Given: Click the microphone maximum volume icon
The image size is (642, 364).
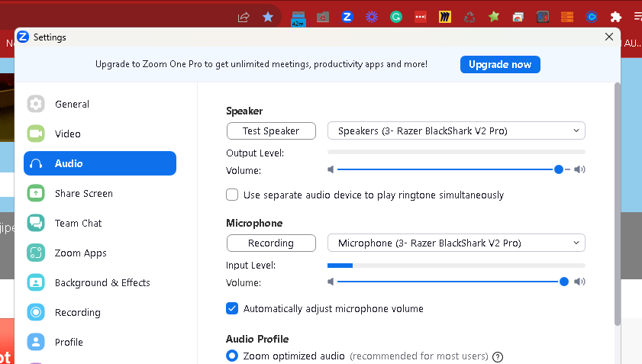Looking at the screenshot, I should coord(579,282).
